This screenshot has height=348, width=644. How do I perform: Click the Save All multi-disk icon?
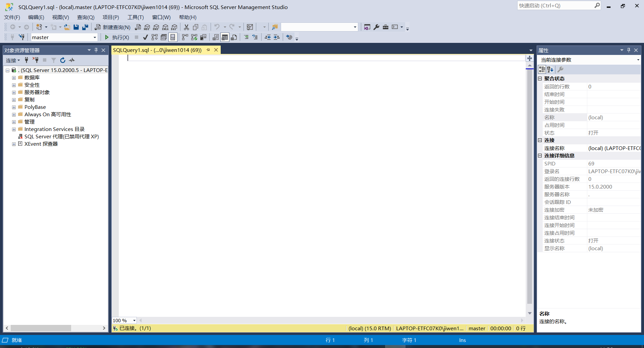(85, 27)
